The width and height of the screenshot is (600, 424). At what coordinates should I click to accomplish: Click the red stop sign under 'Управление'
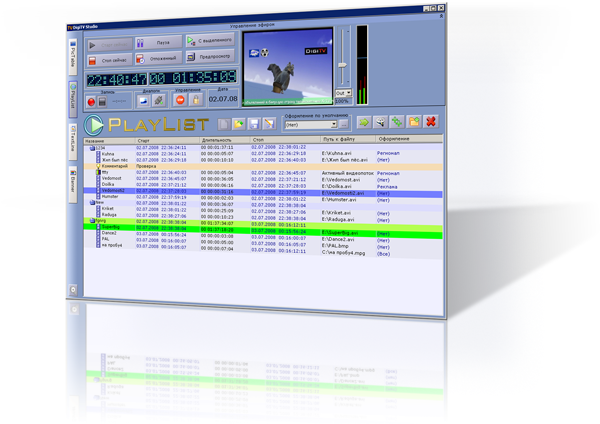180,100
